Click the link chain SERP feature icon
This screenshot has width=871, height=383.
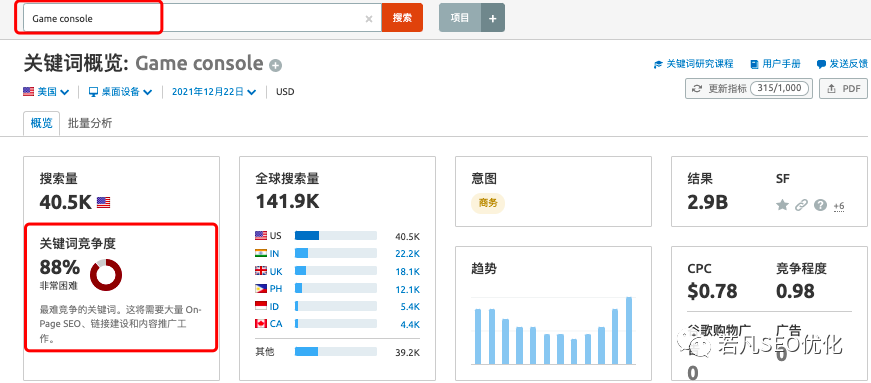[x=800, y=205]
